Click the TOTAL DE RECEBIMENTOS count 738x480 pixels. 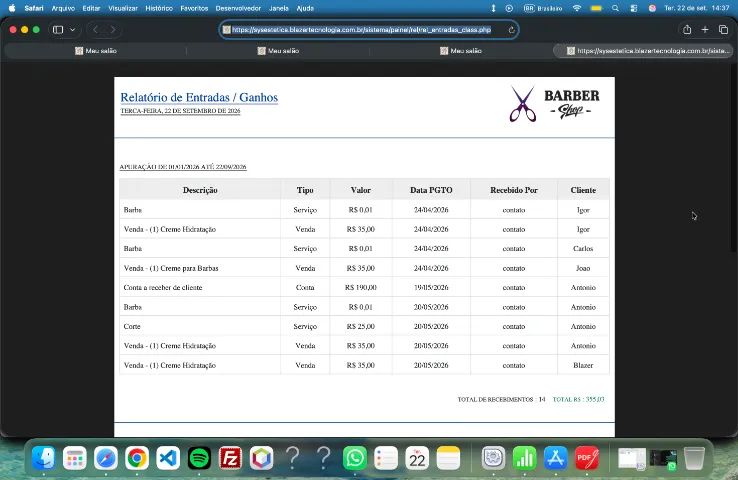coord(501,399)
